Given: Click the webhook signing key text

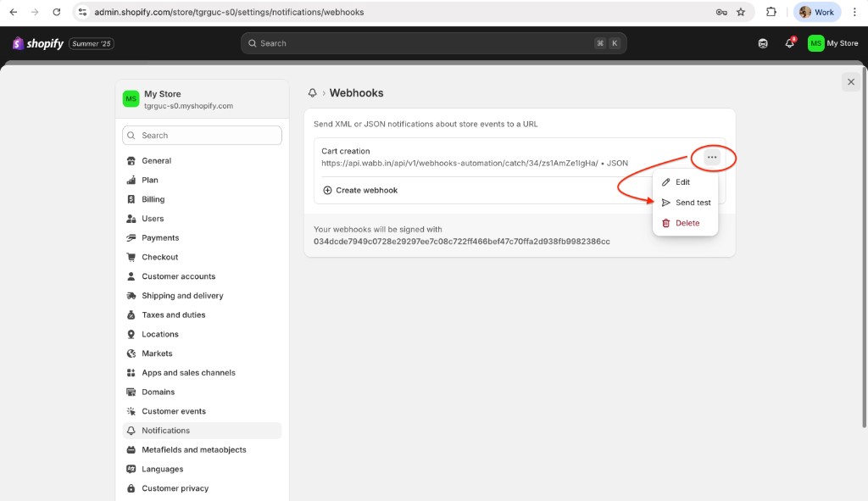Looking at the screenshot, I should coord(462,242).
